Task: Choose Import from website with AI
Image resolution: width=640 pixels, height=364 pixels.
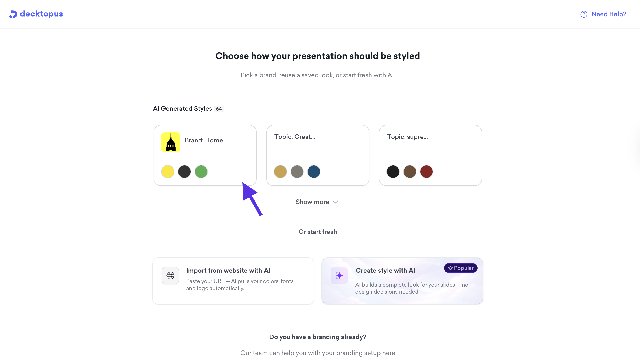Action: tap(233, 281)
